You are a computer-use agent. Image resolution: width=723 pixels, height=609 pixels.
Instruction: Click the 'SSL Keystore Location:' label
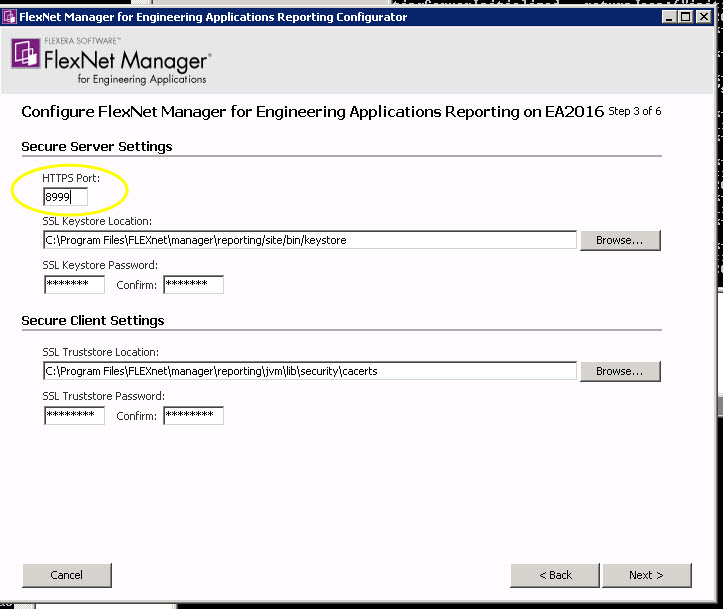(x=97, y=221)
